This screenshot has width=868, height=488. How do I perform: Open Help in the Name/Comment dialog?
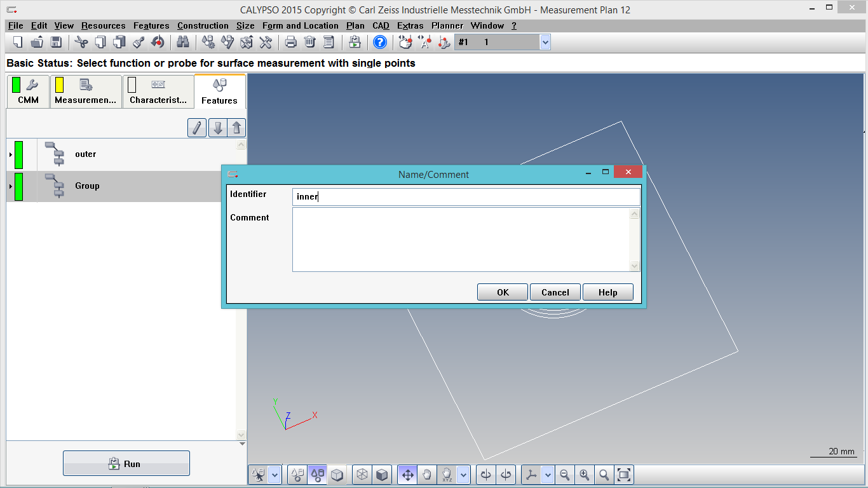pos(608,292)
